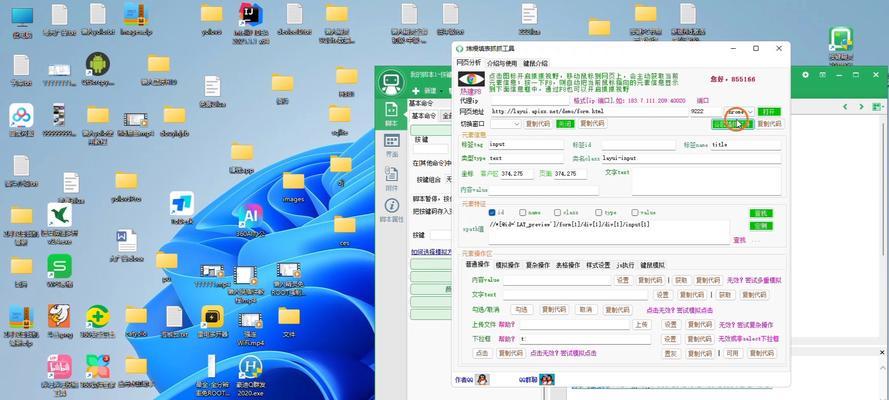The image size is (889, 400).
Task: Select the 360 green plus shield desktop icon
Action: (98, 321)
